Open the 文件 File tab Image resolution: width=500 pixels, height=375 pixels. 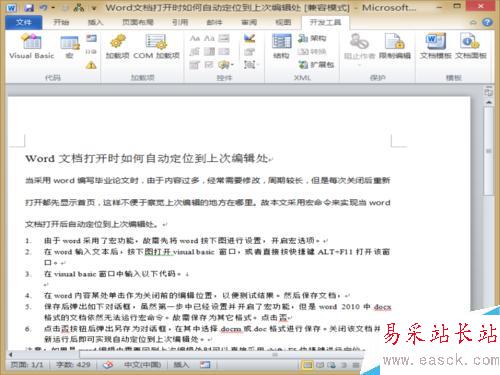23,22
